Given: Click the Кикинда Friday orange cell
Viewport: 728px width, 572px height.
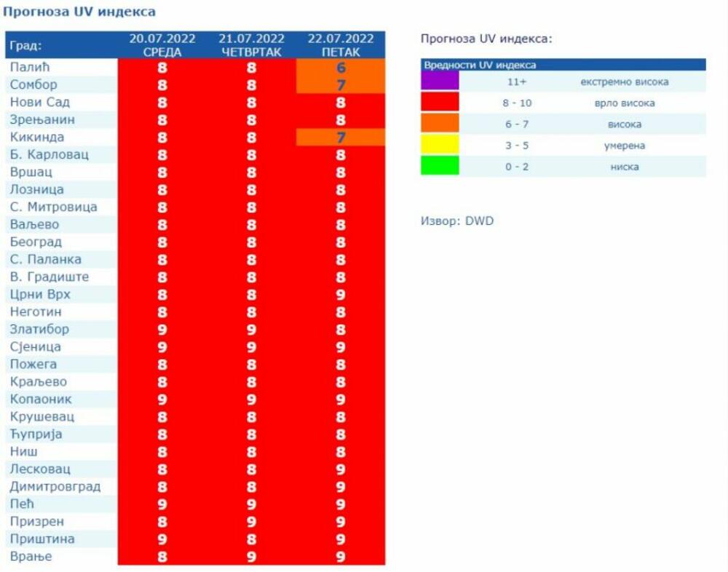Looking at the screenshot, I should 341,137.
